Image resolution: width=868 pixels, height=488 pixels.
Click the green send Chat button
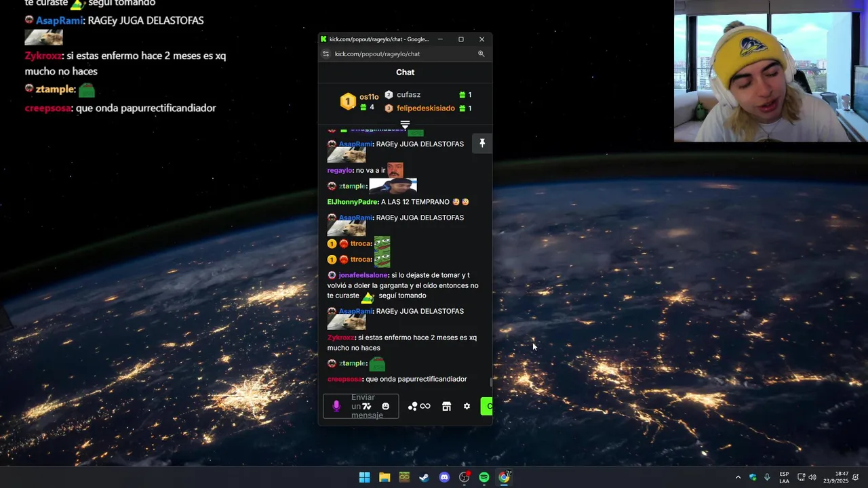[x=486, y=406]
